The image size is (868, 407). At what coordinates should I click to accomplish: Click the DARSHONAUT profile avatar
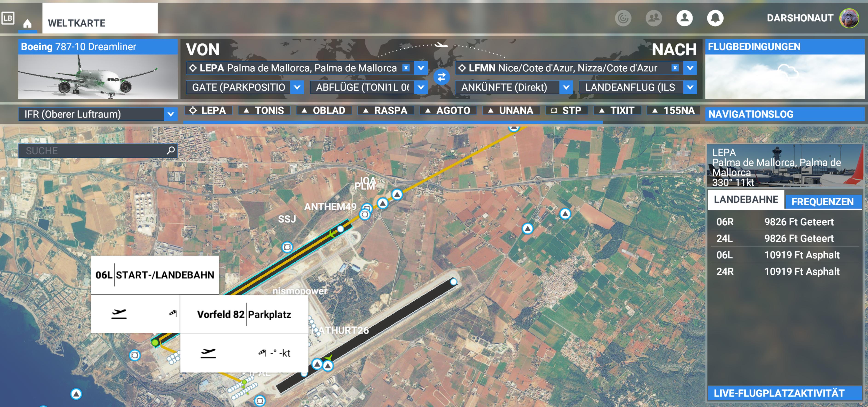[849, 18]
